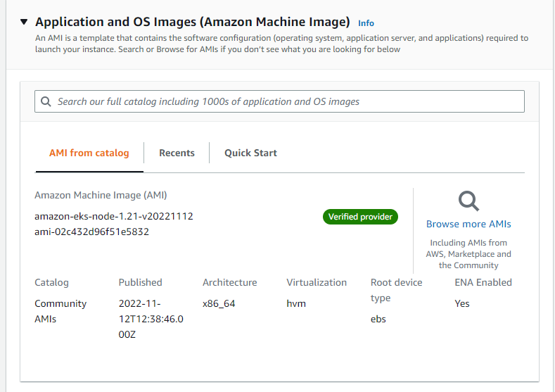Click the Application and OS Images heading
555x392 pixels.
pos(192,22)
